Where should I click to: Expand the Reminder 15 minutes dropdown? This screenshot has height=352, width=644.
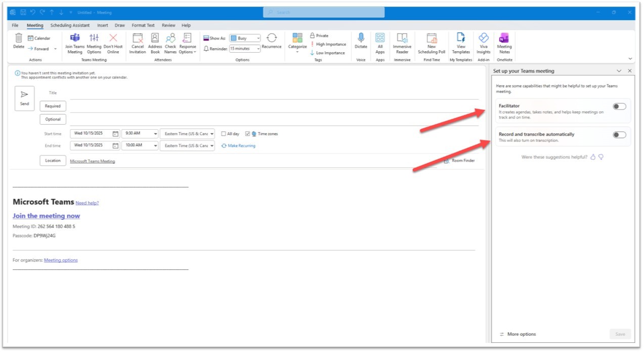click(245, 49)
